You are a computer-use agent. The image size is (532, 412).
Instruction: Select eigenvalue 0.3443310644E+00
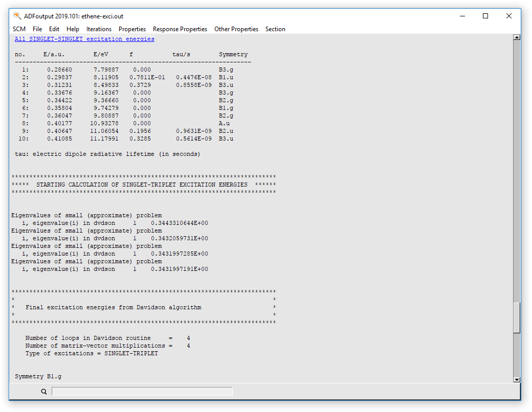[x=180, y=223]
